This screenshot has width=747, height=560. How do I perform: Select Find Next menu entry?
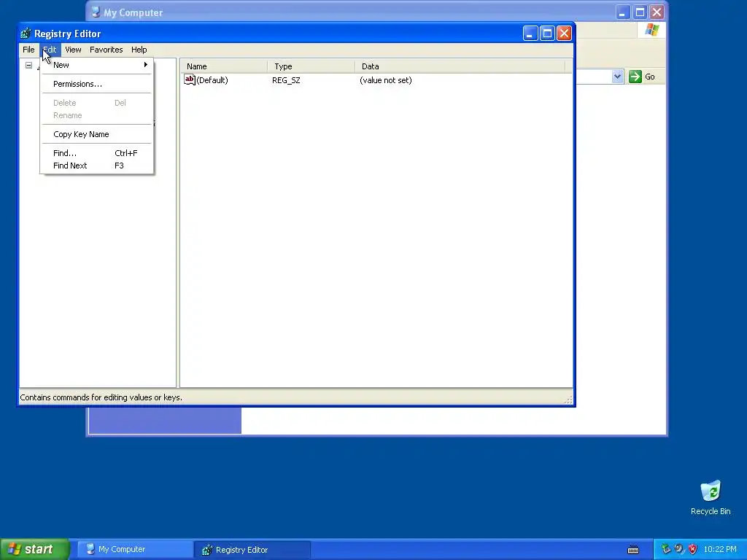coord(97,166)
